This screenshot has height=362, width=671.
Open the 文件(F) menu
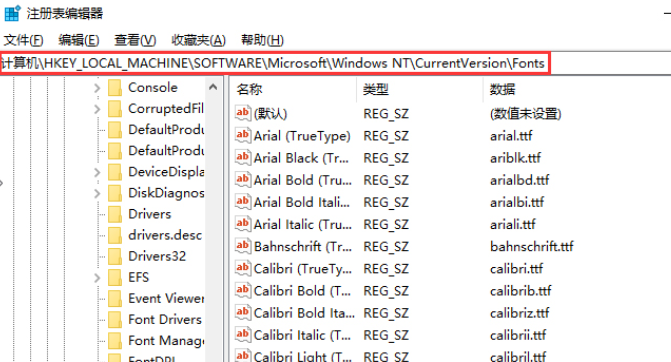(24, 40)
